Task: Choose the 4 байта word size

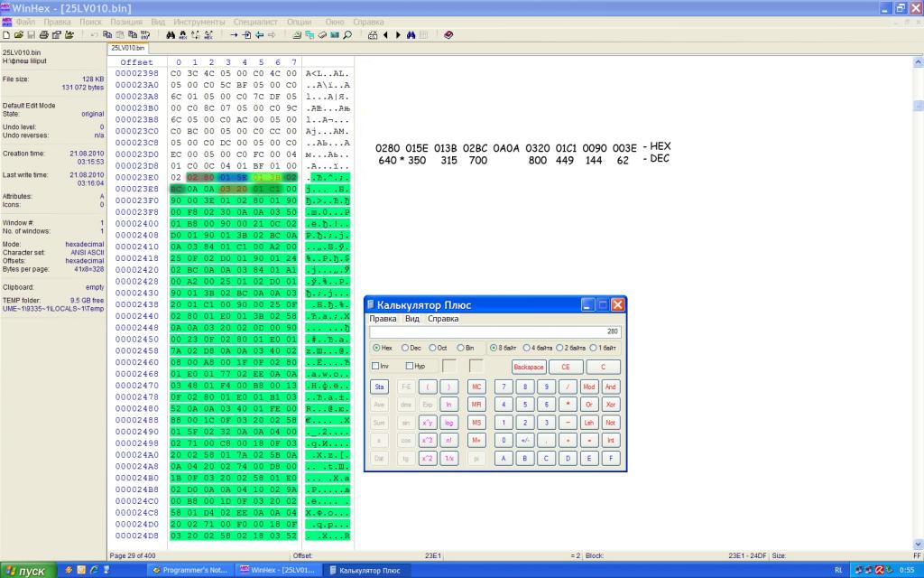Action: click(527, 347)
